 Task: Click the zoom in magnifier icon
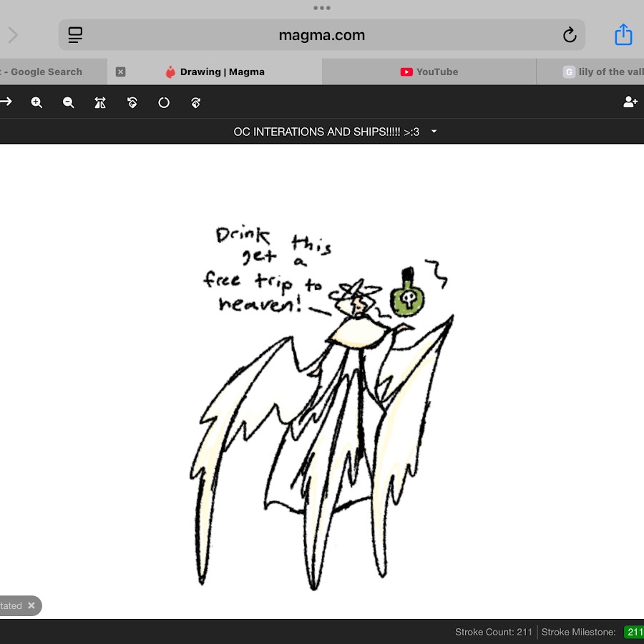(x=37, y=102)
